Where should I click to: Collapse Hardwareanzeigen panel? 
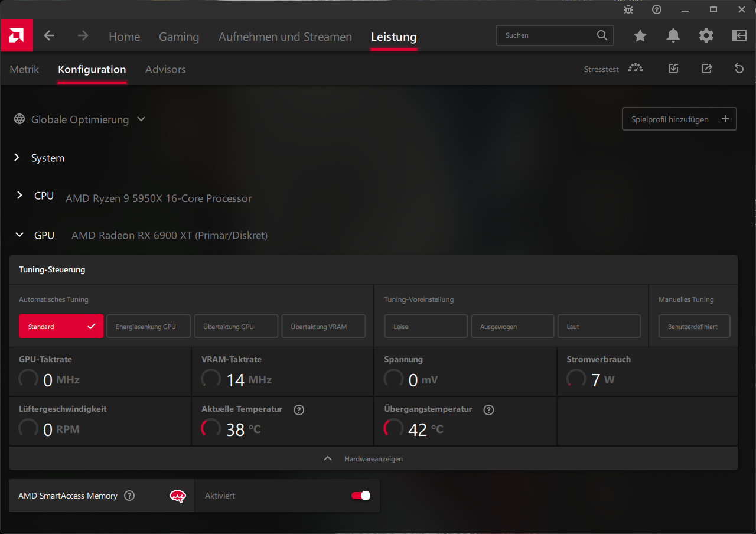coord(373,458)
